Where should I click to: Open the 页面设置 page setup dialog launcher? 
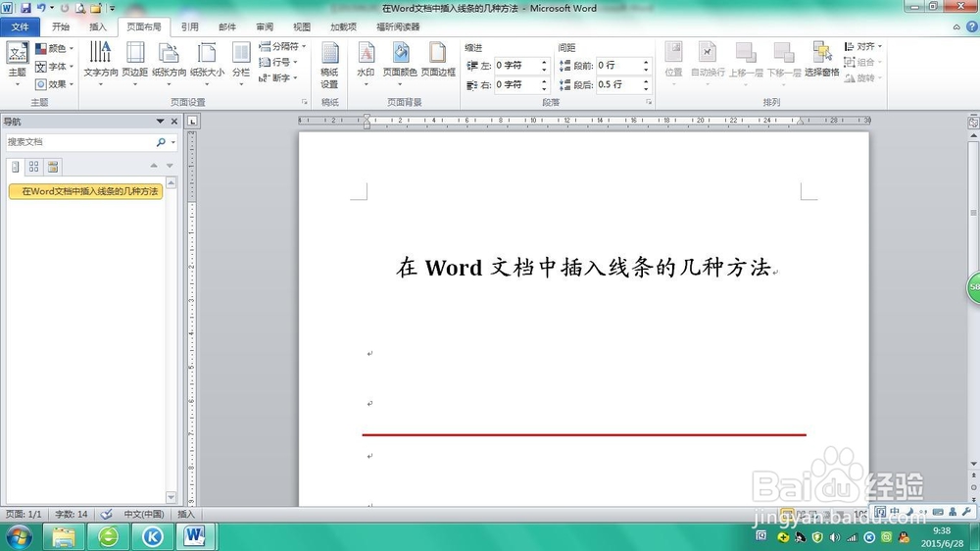(305, 102)
